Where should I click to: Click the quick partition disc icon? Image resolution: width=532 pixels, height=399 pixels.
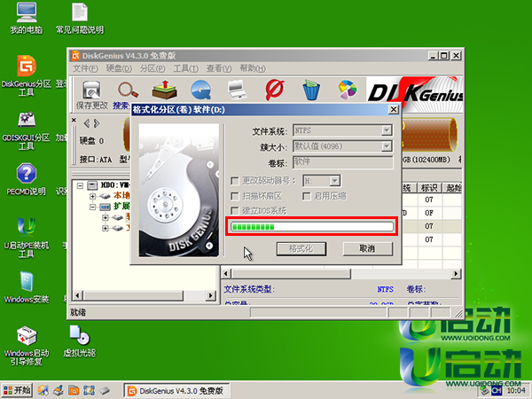pyautogui.click(x=201, y=90)
